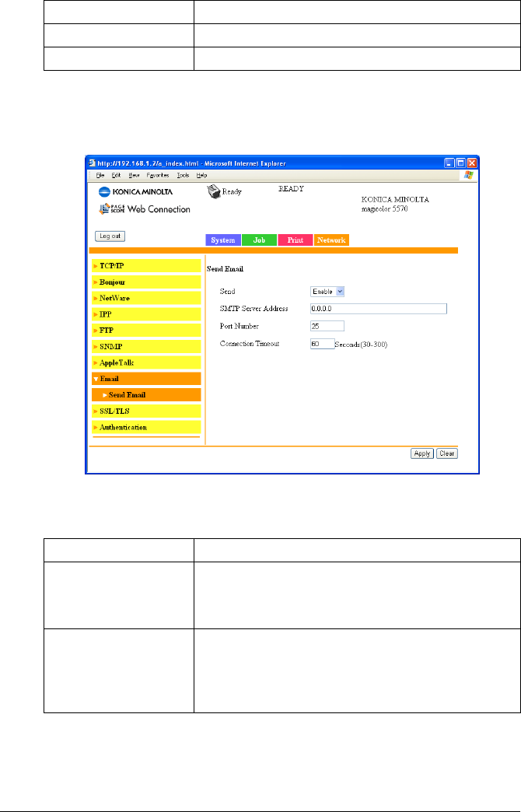521x812 pixels.
Task: Click the PageScope Web Connection logo
Action: point(143,209)
